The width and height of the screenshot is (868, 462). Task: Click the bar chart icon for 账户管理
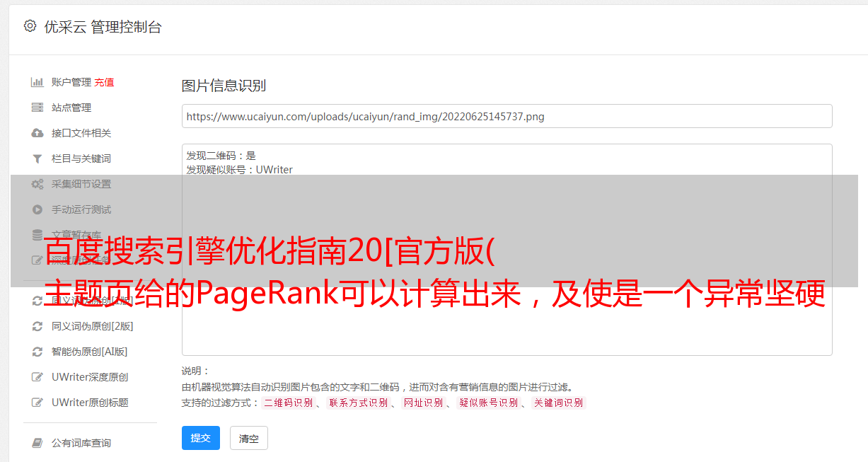point(37,82)
